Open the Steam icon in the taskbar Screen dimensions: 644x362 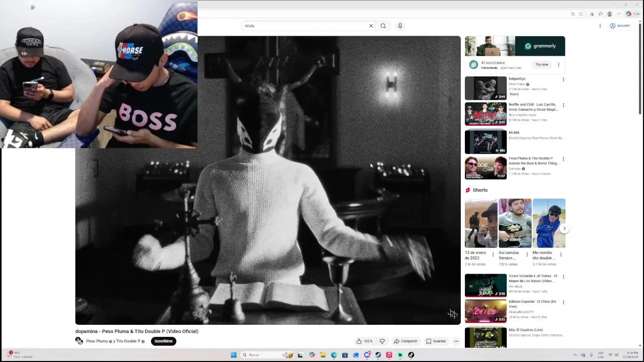coord(378,355)
